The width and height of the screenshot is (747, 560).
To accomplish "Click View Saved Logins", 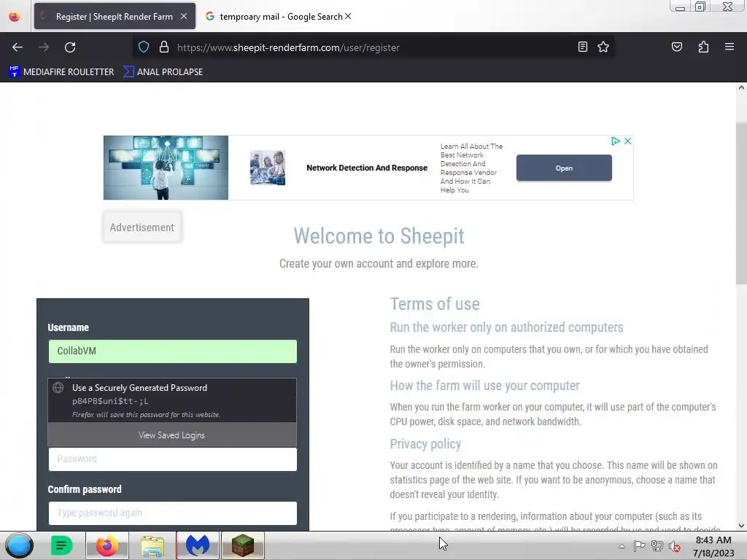I will point(172,435).
